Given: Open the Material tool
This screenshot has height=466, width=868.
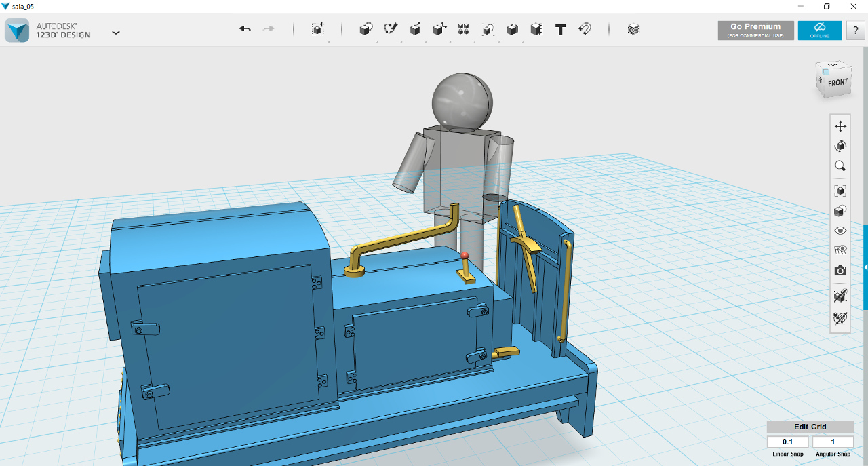Looking at the screenshot, I should [633, 29].
